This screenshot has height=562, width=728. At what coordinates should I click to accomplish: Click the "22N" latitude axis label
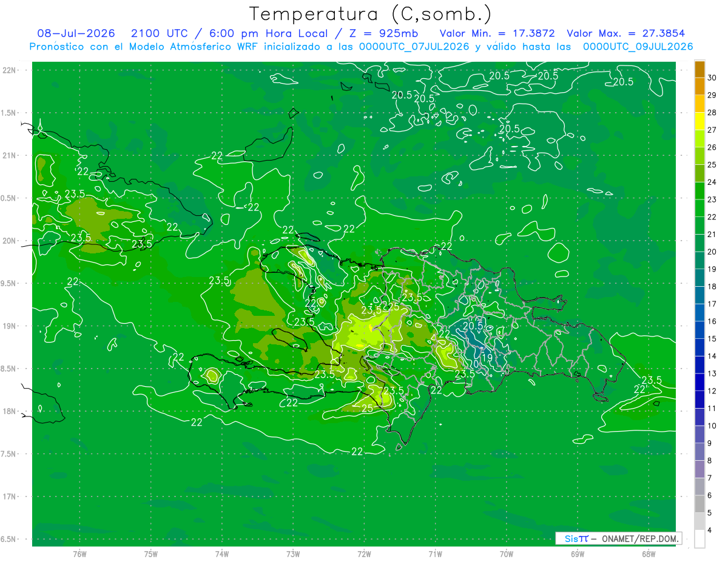pos(9,70)
